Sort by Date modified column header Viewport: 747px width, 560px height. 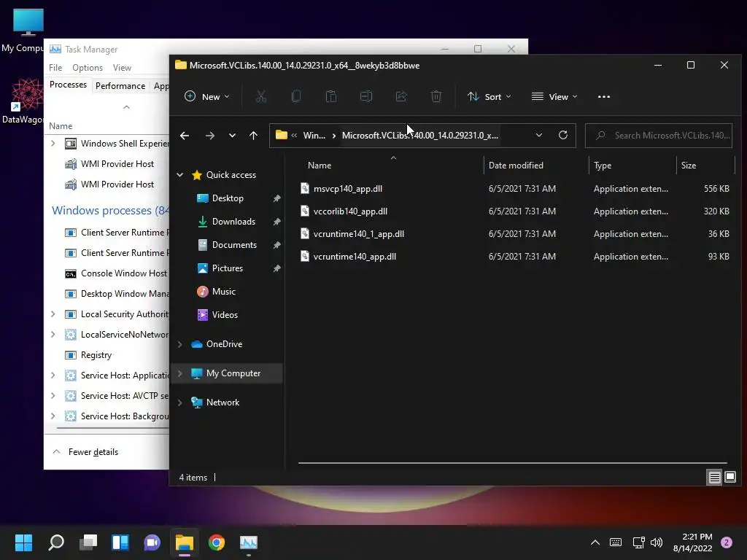tap(516, 166)
